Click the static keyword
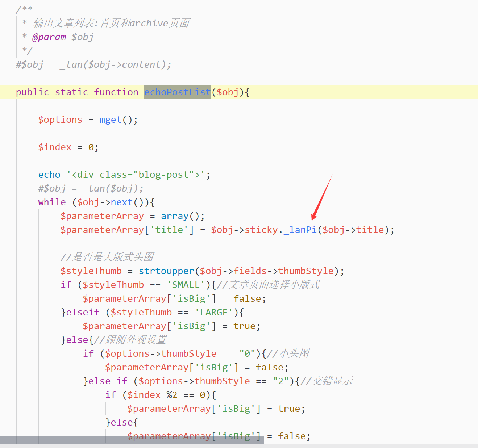 [71, 92]
